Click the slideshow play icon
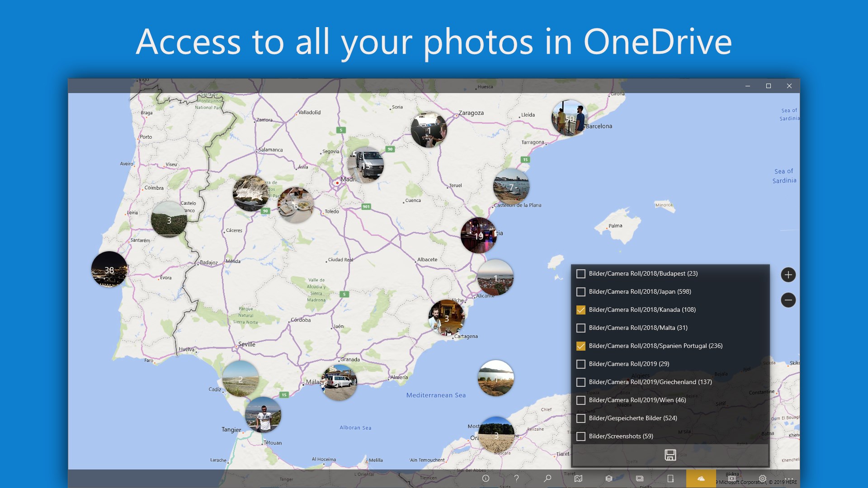 (732, 478)
